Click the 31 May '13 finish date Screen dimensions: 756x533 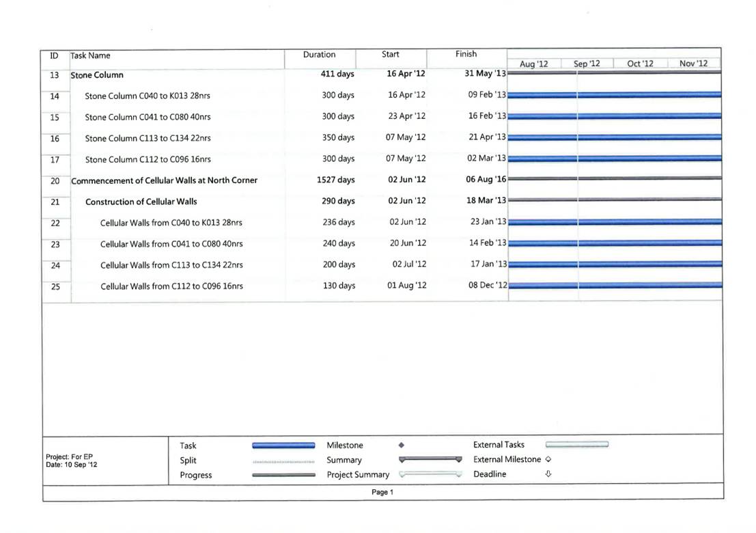pyautogui.click(x=485, y=73)
